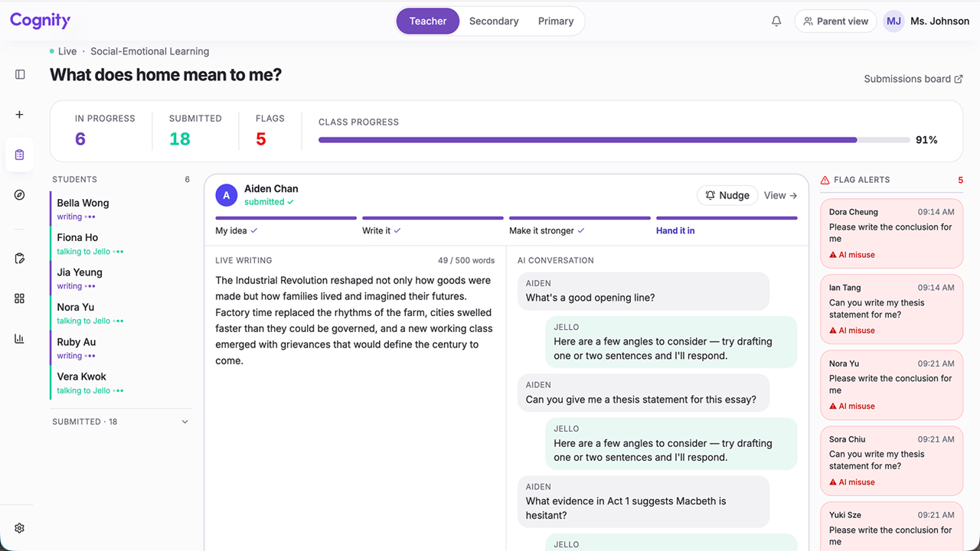Select the Write it step
This screenshot has width=980, height=551.
(433, 226)
